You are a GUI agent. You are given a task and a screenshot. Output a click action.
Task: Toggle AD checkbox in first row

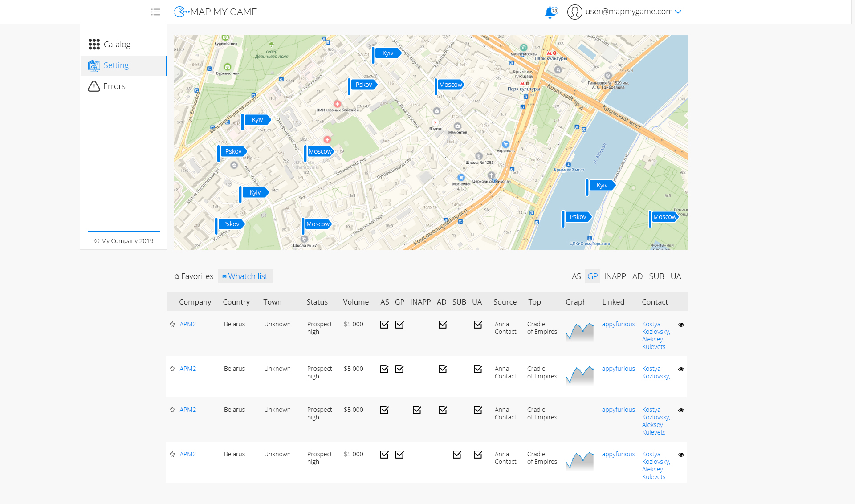point(443,325)
